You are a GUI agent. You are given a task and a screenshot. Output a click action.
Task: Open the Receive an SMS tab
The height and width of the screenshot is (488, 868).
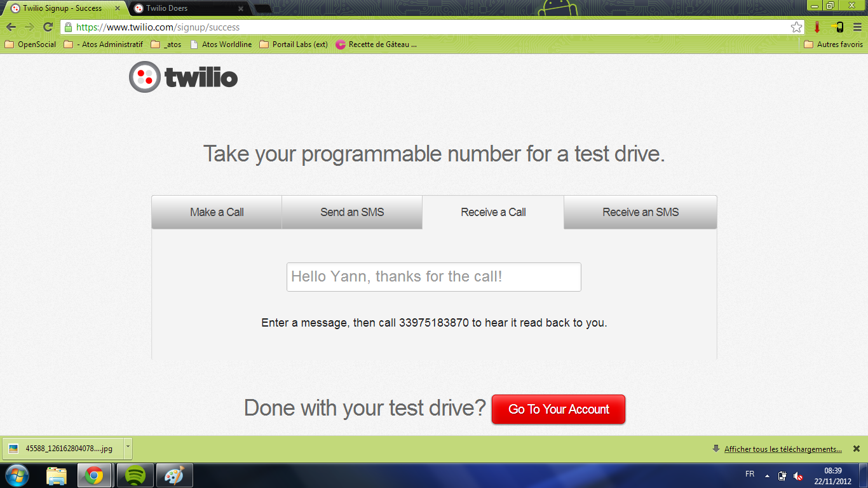(x=641, y=212)
